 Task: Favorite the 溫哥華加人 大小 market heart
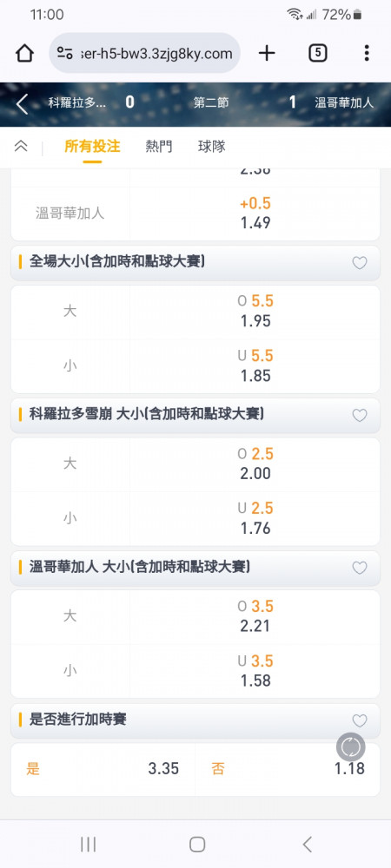click(360, 568)
